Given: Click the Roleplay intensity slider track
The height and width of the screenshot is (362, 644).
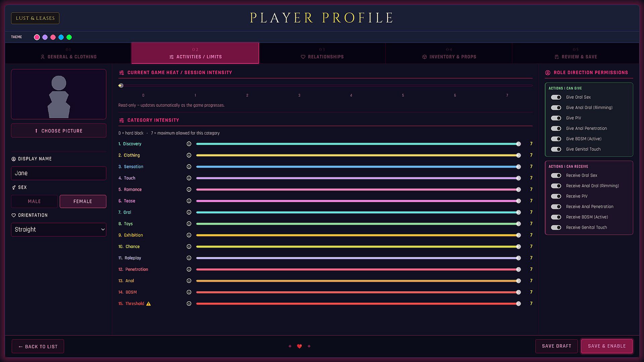Looking at the screenshot, I should tap(358, 258).
